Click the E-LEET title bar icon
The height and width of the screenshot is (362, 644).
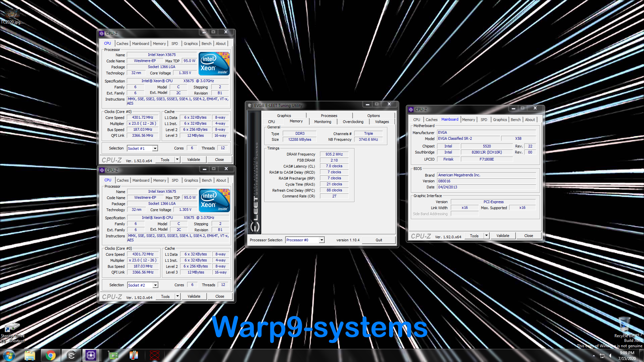pyautogui.click(x=250, y=105)
